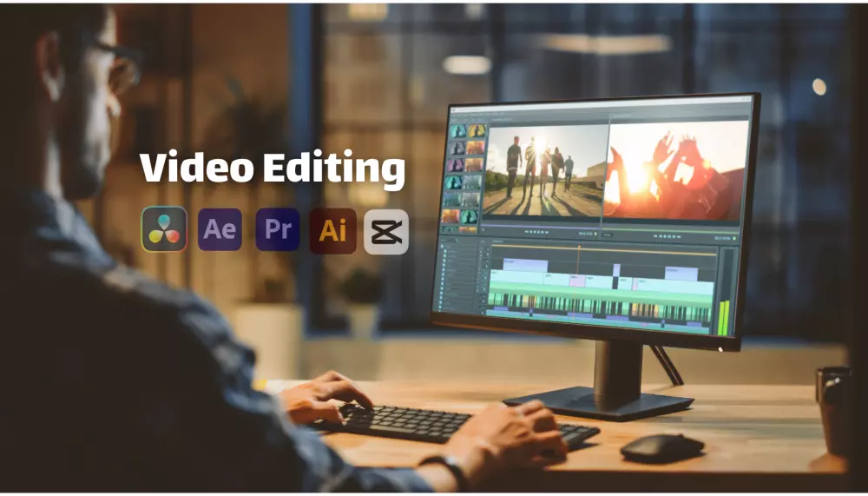This screenshot has height=496, width=868.
Task: Click the orange playhead marker on the timeline
Action: click(579, 259)
